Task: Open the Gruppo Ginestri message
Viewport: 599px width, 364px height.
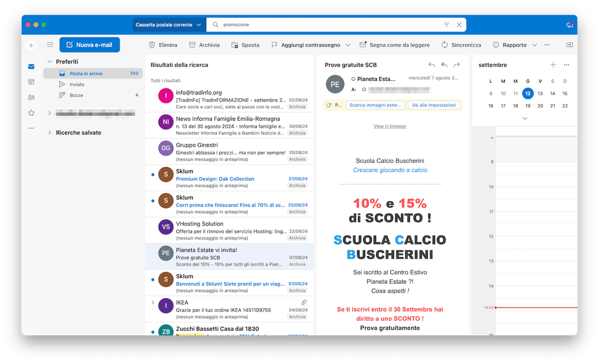Action: click(230, 152)
